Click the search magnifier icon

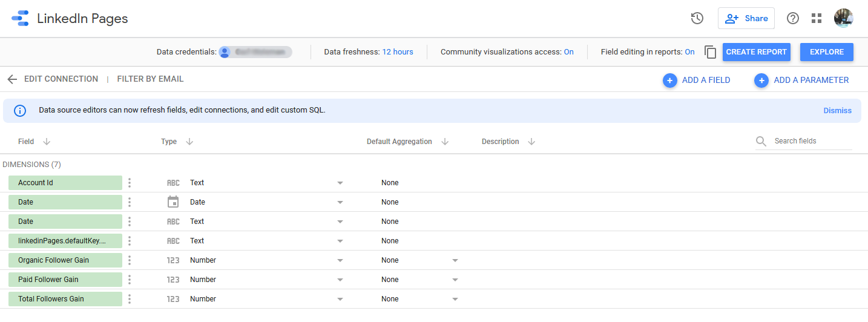coord(761,141)
